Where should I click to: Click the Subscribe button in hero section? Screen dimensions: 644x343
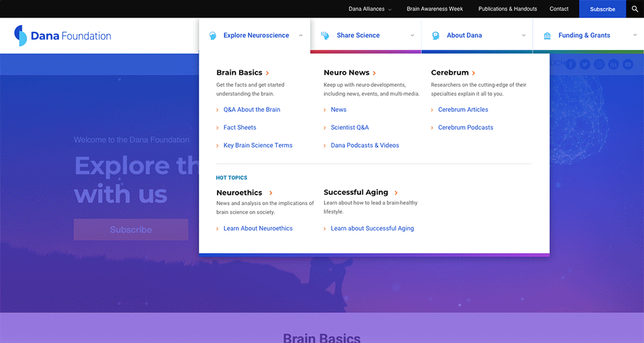[131, 230]
